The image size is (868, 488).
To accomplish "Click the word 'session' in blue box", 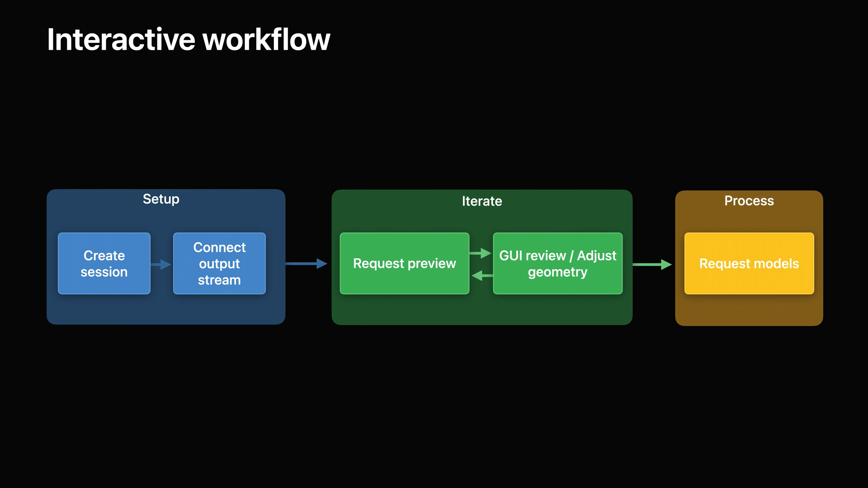I will [104, 272].
